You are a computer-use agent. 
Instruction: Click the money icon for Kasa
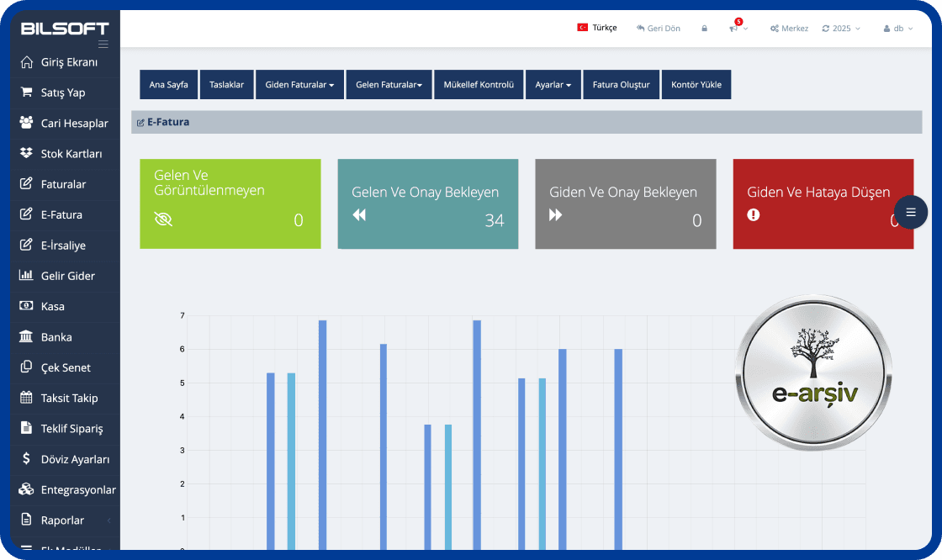(x=26, y=306)
